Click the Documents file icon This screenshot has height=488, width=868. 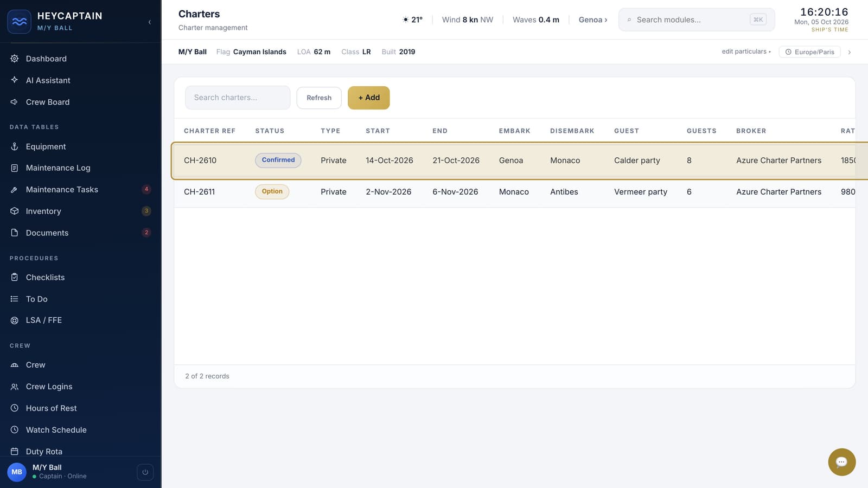coord(15,233)
